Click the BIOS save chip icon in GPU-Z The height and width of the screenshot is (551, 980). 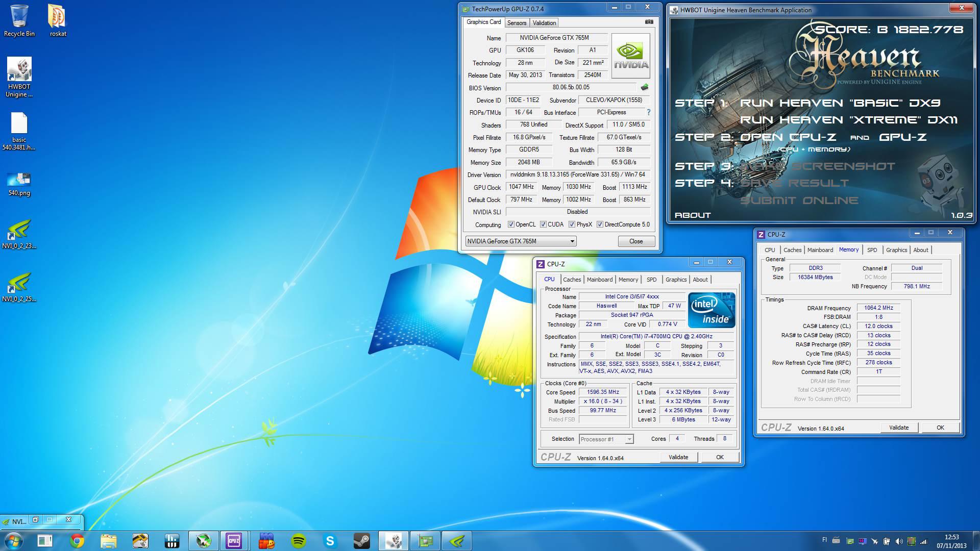click(x=645, y=87)
